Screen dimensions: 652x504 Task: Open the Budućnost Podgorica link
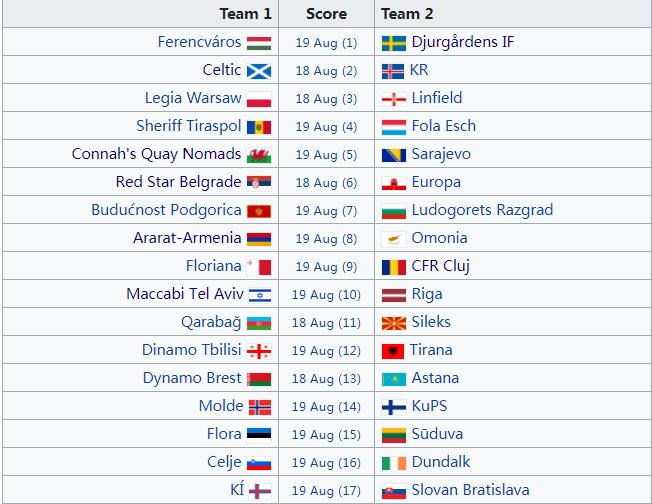(166, 210)
